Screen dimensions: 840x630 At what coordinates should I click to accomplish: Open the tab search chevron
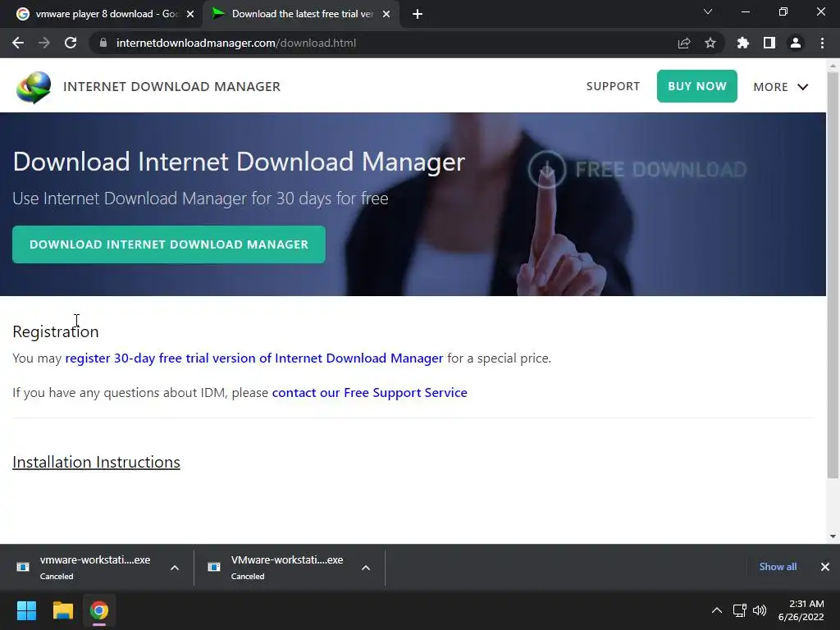click(x=708, y=11)
